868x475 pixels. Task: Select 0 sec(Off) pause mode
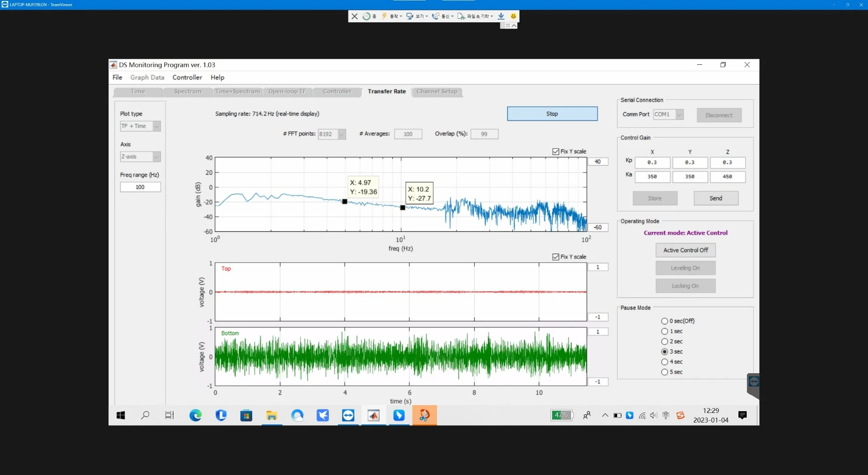(x=665, y=321)
